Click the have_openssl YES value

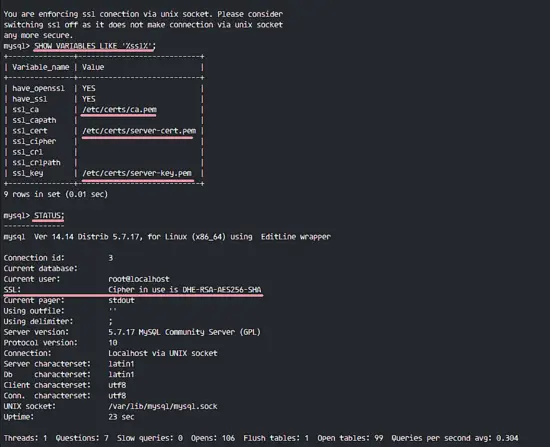click(x=88, y=88)
